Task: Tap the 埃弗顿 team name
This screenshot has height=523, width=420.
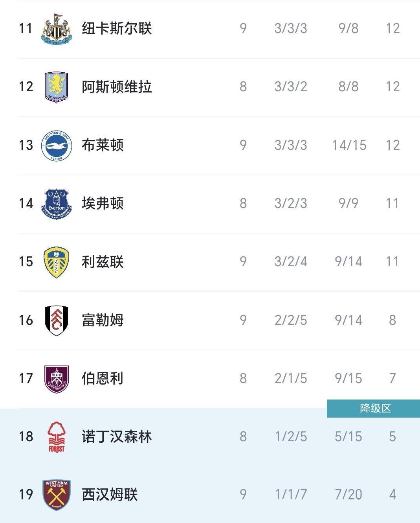Action: (103, 204)
